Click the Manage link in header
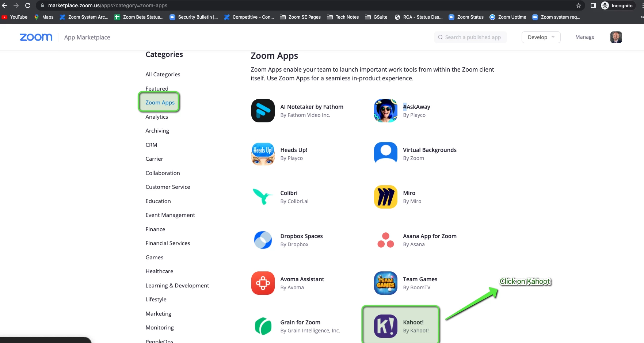The width and height of the screenshot is (644, 343). point(585,37)
